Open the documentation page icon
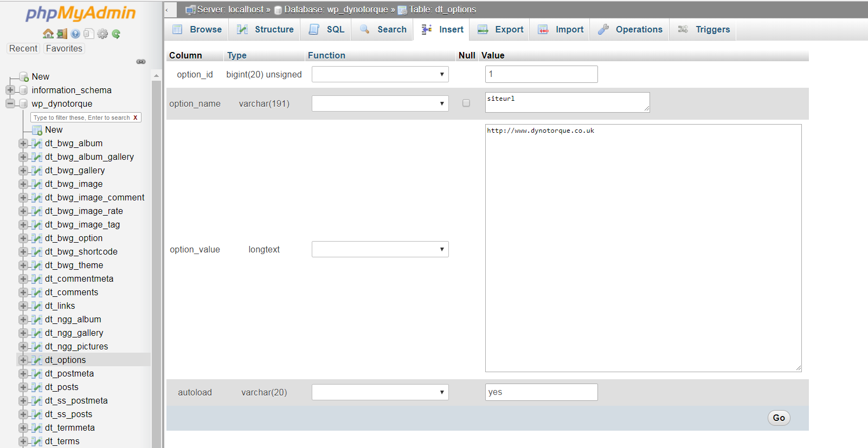 88,34
